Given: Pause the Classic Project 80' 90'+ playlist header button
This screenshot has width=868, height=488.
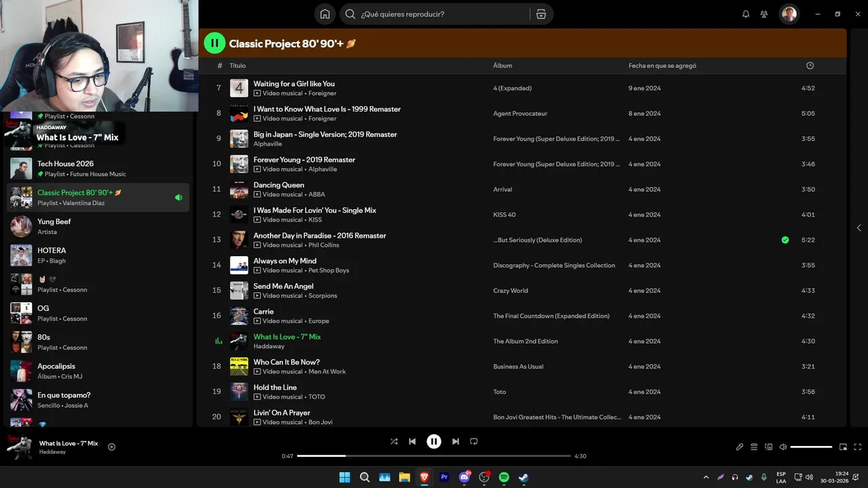Looking at the screenshot, I should pyautogui.click(x=214, y=43).
